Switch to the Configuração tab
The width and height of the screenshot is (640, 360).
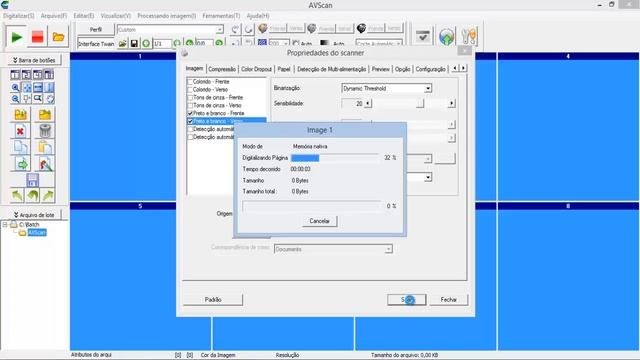point(430,69)
